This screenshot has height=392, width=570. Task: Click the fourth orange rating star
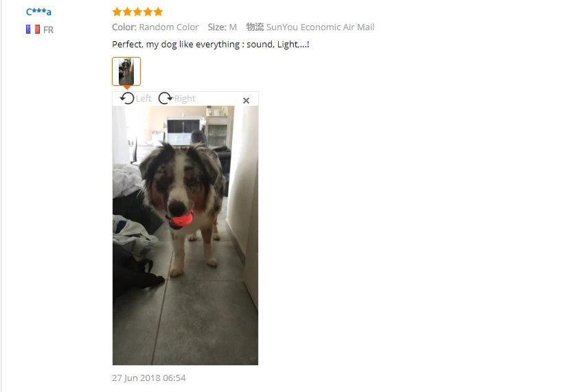point(148,12)
